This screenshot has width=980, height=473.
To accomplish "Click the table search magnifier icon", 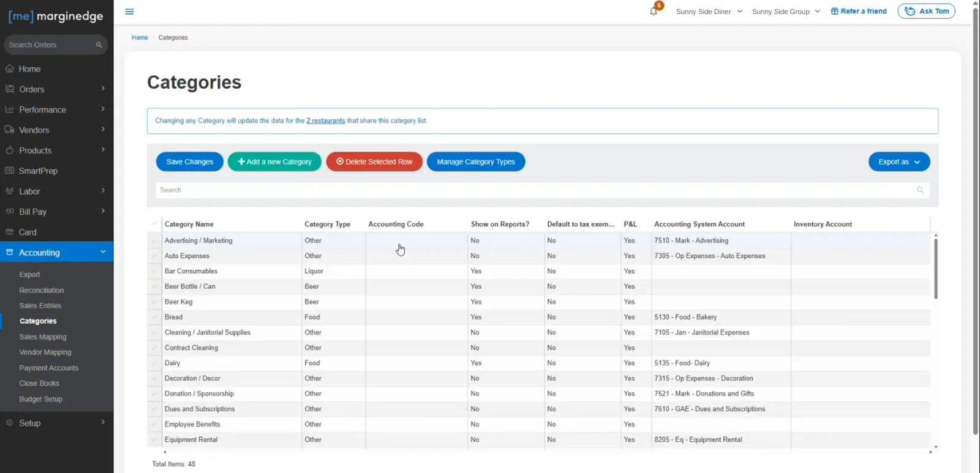I will 920,190.
